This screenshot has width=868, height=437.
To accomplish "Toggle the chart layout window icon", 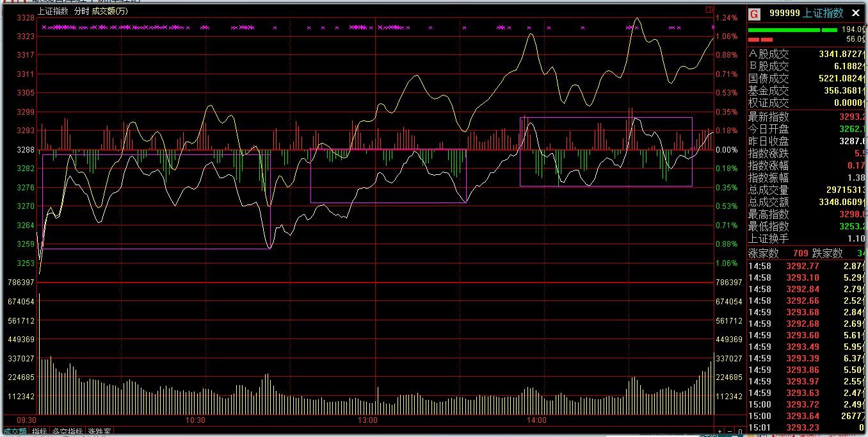I will pos(709,10).
